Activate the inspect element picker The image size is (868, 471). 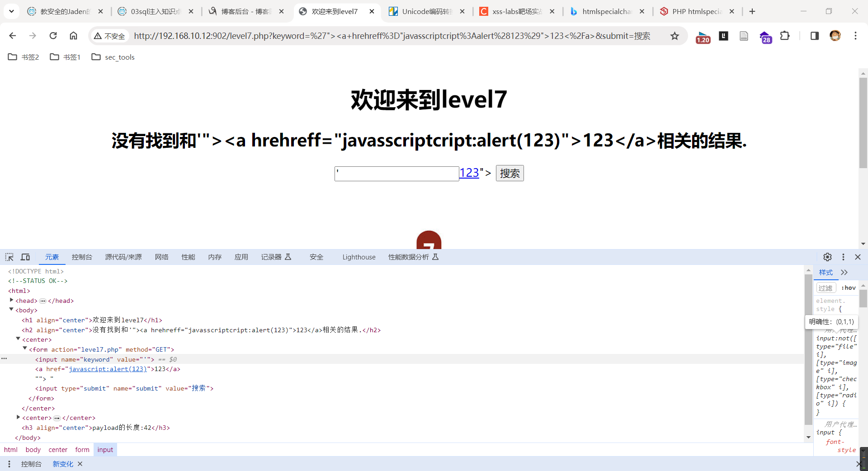click(x=9, y=257)
